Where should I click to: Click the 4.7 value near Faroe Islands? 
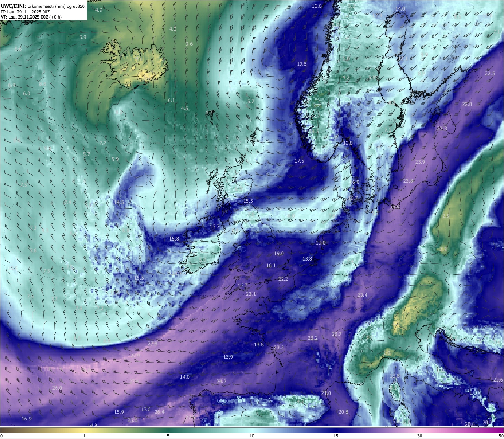pos(209,113)
